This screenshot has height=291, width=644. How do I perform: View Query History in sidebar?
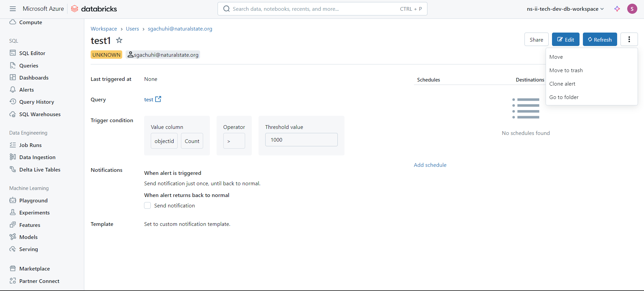click(x=36, y=102)
